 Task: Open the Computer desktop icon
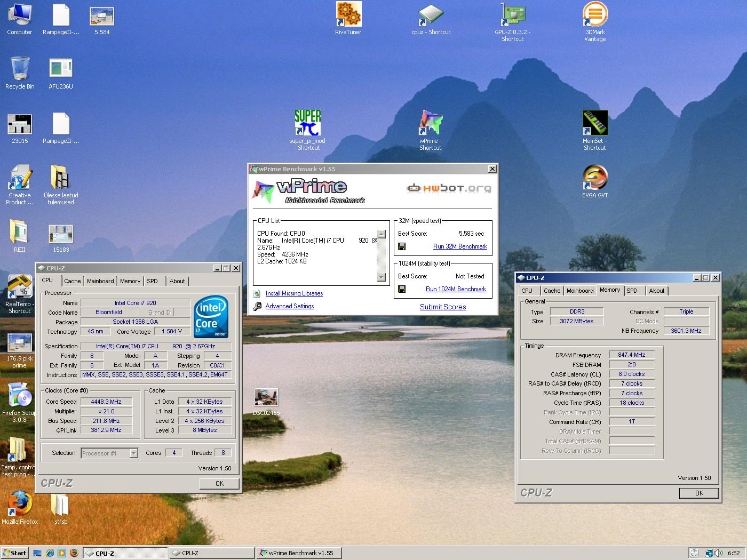pyautogui.click(x=20, y=19)
